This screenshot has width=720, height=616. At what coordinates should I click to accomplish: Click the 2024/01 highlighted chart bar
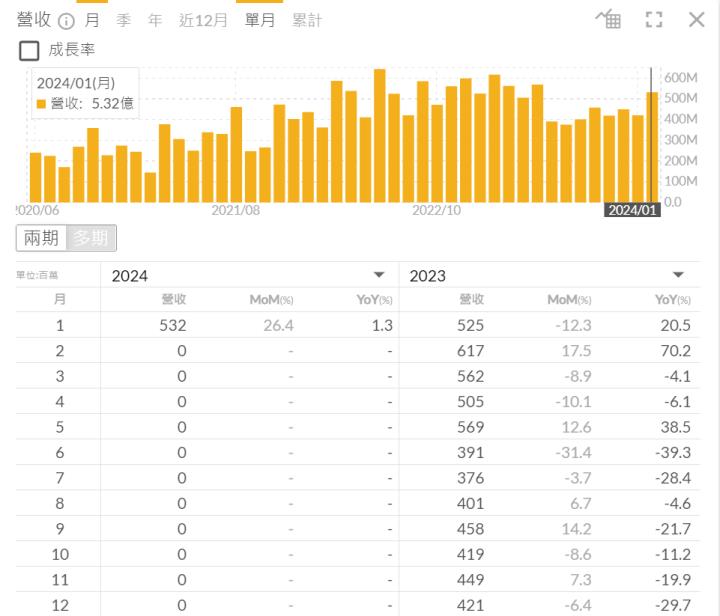tap(652, 147)
